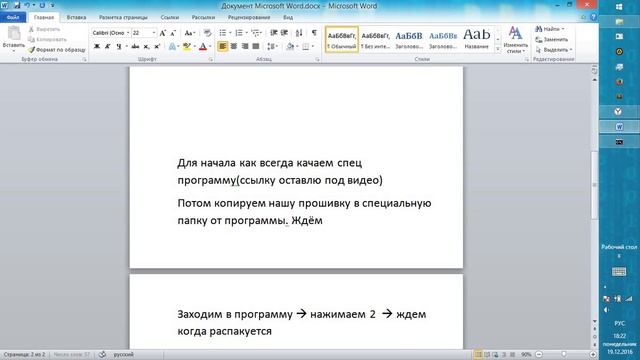Switch to Print Layout view in status bar
This screenshot has width=640, height=360.
click(478, 354)
